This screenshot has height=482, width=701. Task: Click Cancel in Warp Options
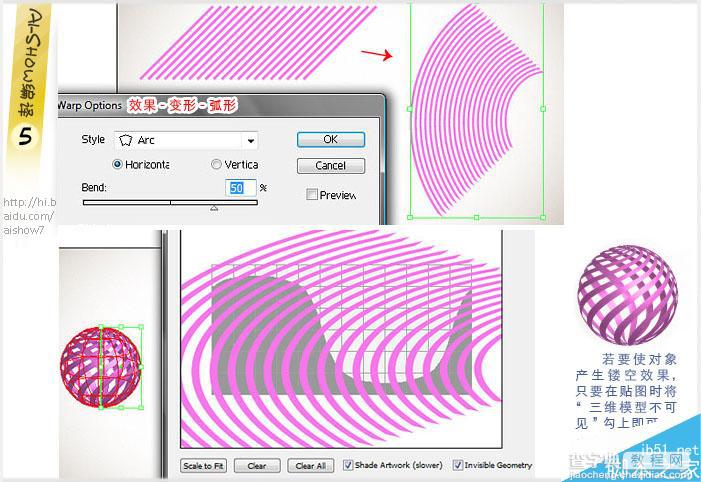331,166
